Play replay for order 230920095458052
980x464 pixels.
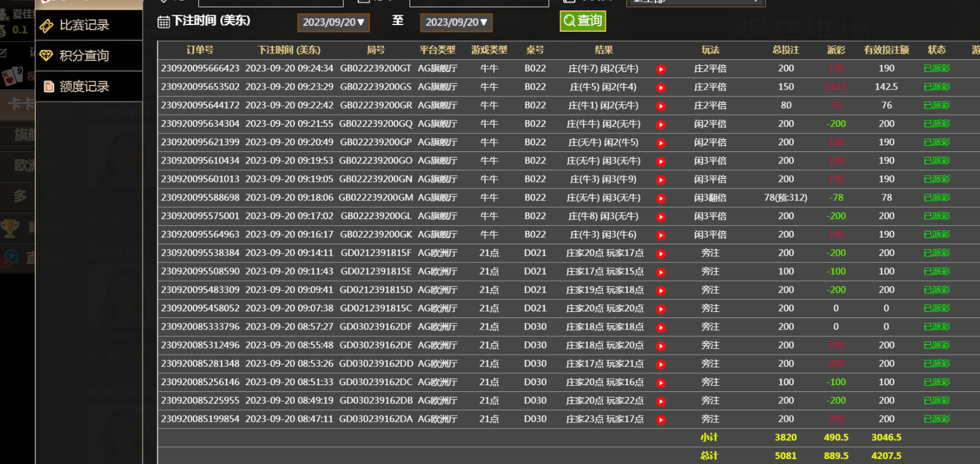661,309
